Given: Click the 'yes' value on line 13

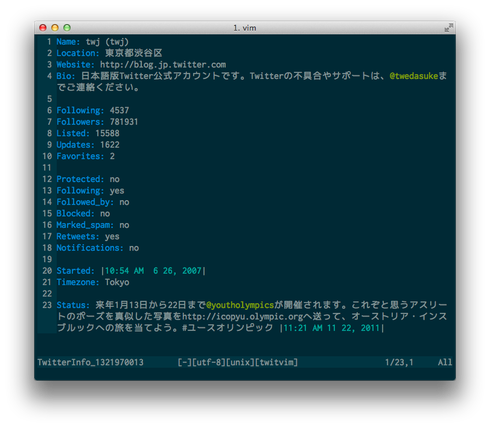Looking at the screenshot, I should 117,191.
